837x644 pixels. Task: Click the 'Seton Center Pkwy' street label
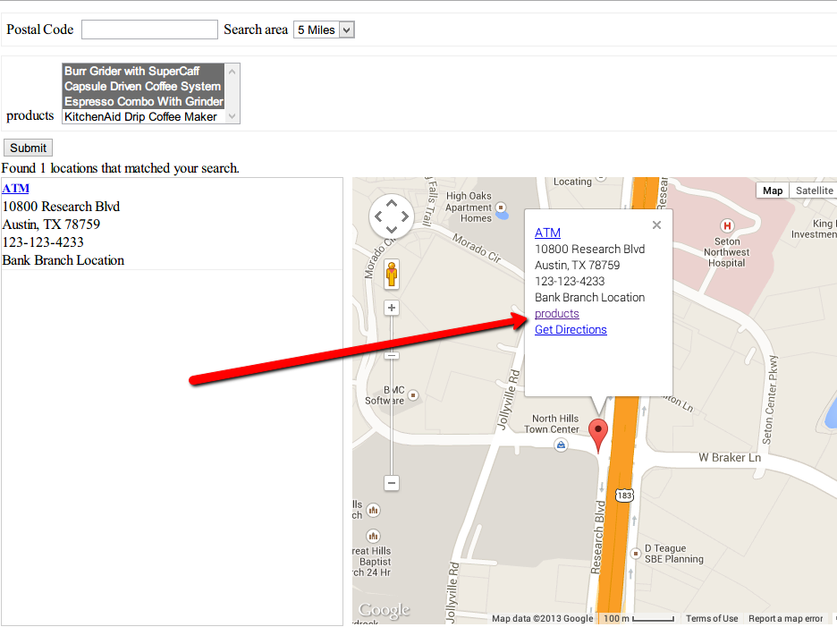(770, 400)
